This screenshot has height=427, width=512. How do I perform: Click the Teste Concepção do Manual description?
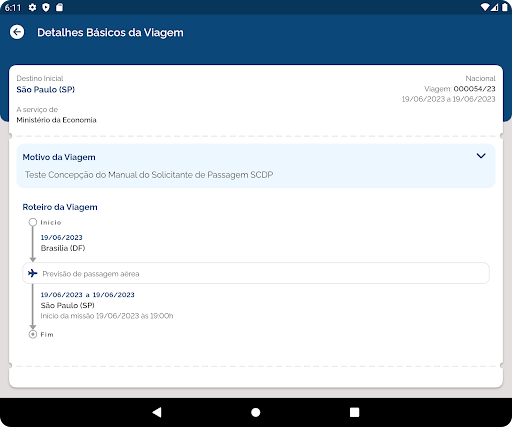click(149, 175)
